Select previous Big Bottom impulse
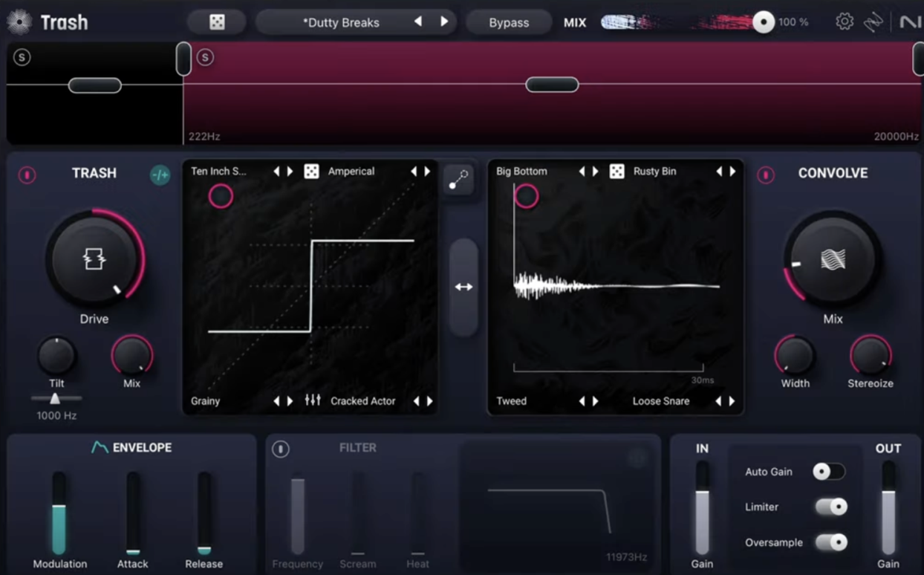 (x=582, y=172)
